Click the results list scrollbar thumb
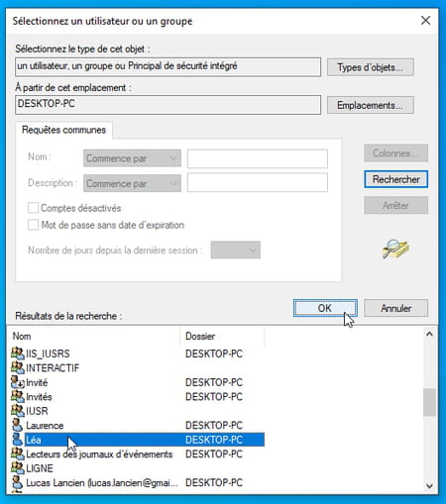 pyautogui.click(x=429, y=402)
